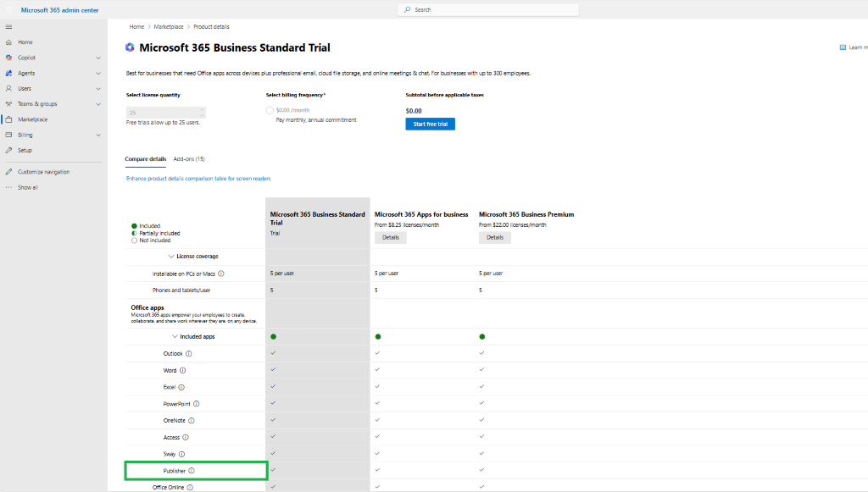Expand the Billing menu chevron

coord(98,135)
